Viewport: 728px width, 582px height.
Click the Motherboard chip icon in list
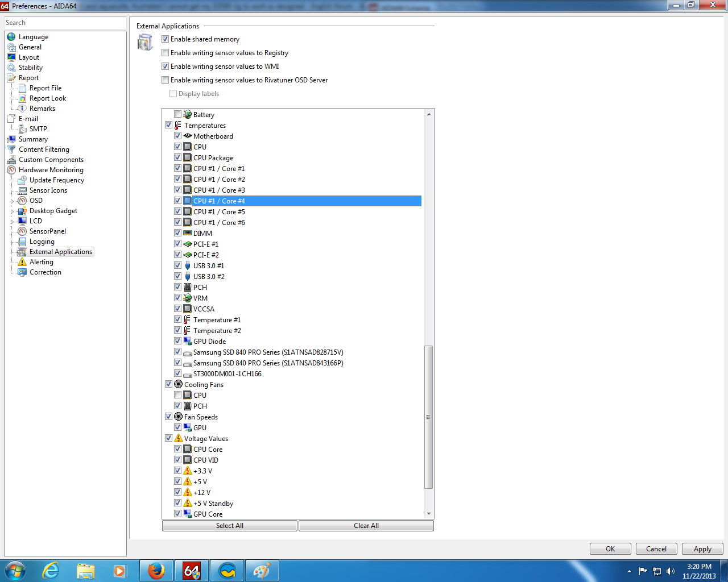188,136
